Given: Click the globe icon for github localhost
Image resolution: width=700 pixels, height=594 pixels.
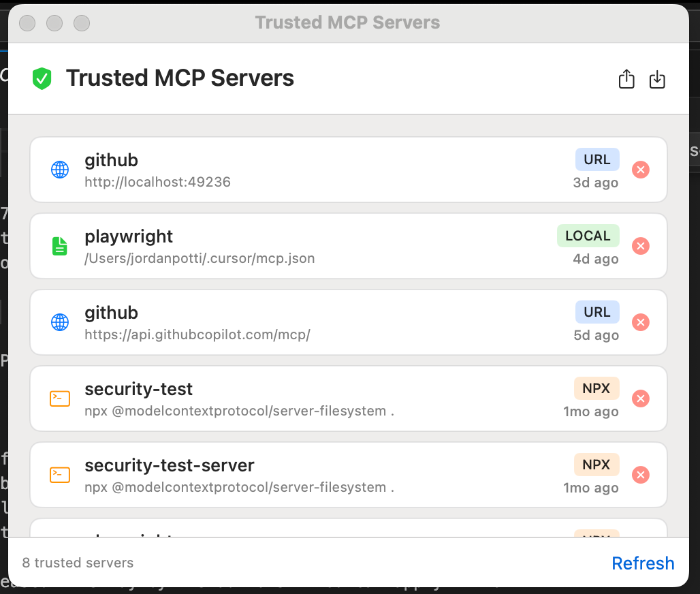Looking at the screenshot, I should pos(60,170).
